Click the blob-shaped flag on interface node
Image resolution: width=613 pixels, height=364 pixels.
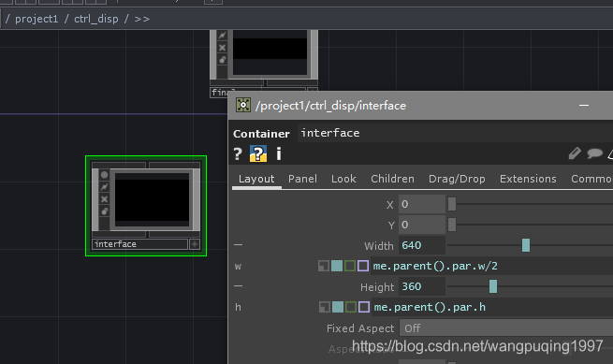(x=105, y=211)
